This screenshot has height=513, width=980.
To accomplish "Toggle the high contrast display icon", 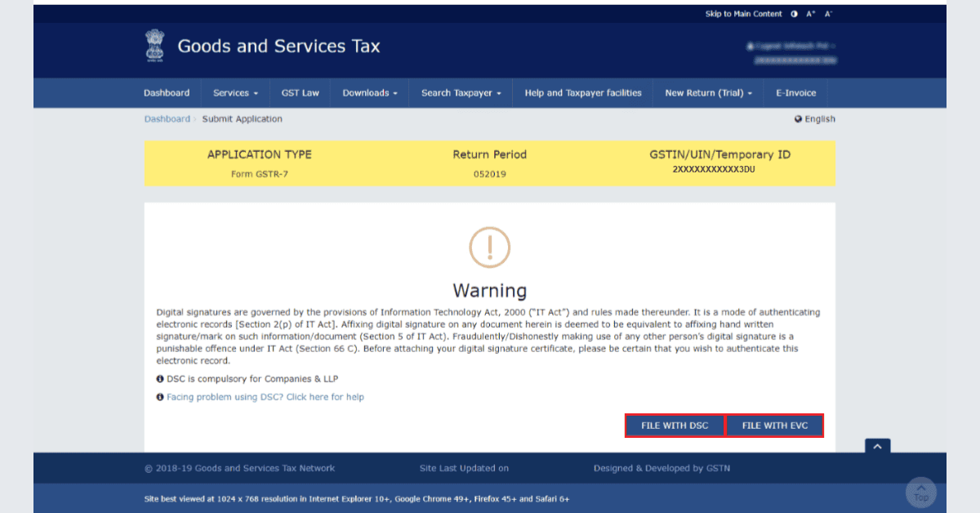I will point(793,13).
